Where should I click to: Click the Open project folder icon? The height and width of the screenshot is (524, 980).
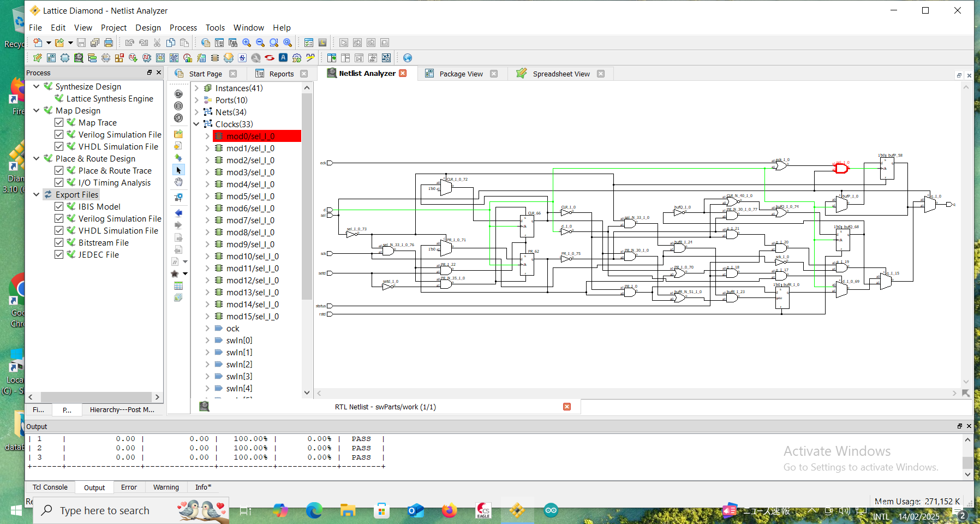point(59,43)
